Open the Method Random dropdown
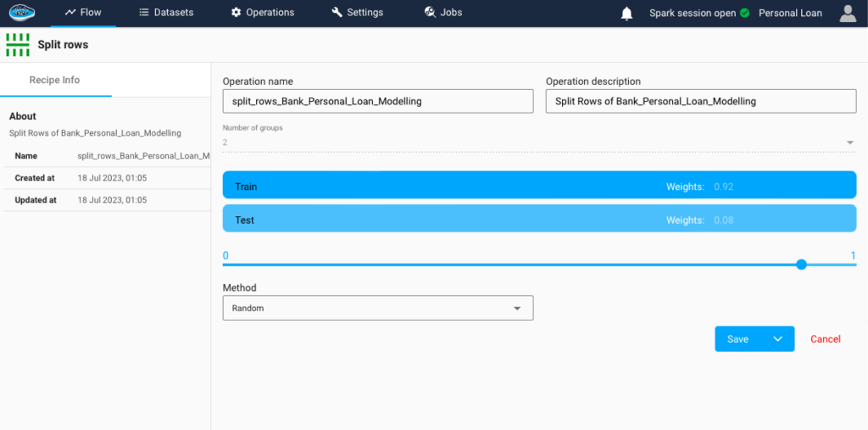Screen dimensions: 868x430 click(377, 308)
